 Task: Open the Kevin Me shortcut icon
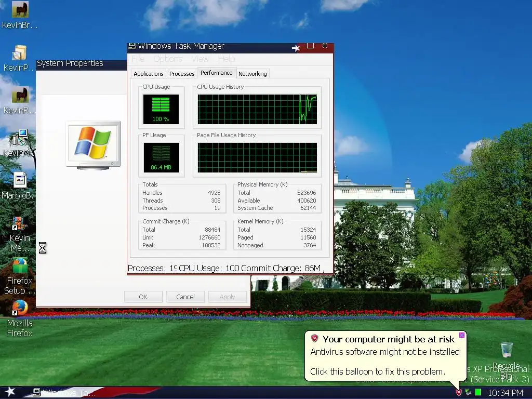click(x=19, y=223)
